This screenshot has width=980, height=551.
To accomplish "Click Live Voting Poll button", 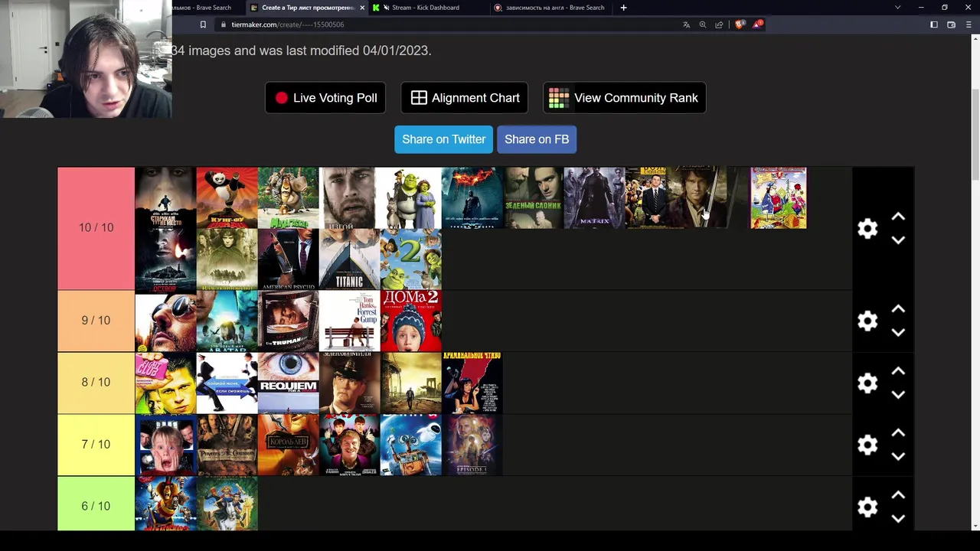I will tap(325, 98).
